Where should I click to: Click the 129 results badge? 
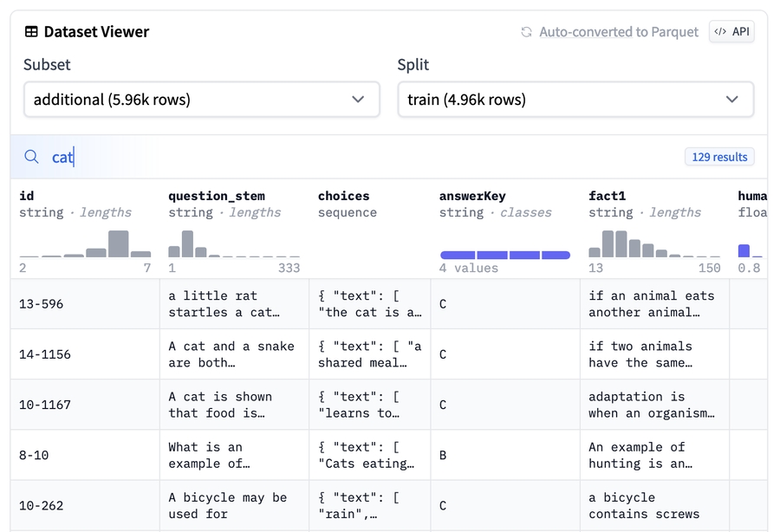tap(719, 157)
